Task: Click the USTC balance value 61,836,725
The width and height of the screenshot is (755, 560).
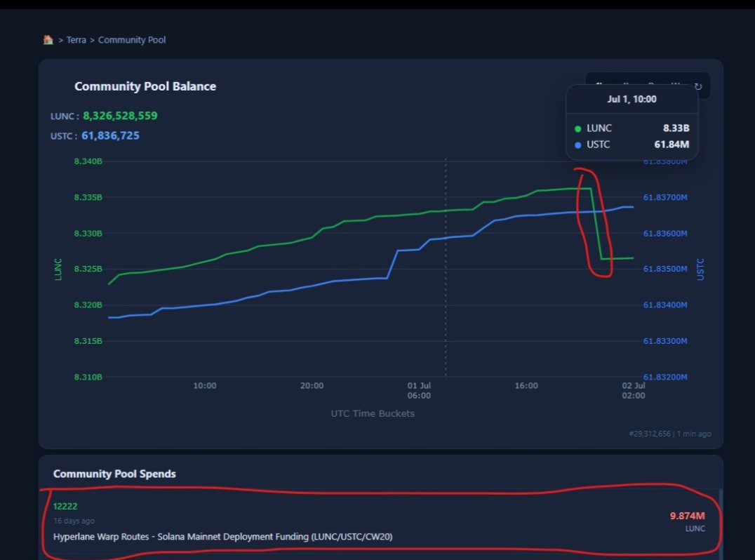Action: pos(110,135)
